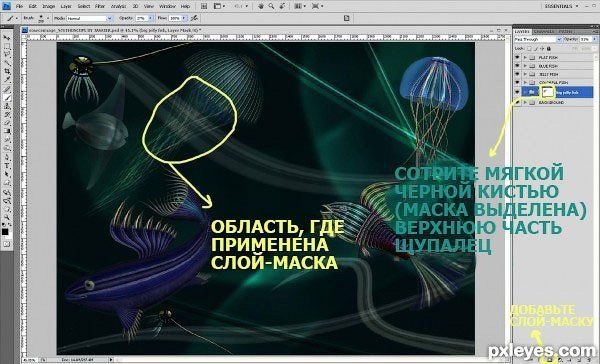
Task: Expand the JELLY FISH layer group
Action: (x=525, y=74)
